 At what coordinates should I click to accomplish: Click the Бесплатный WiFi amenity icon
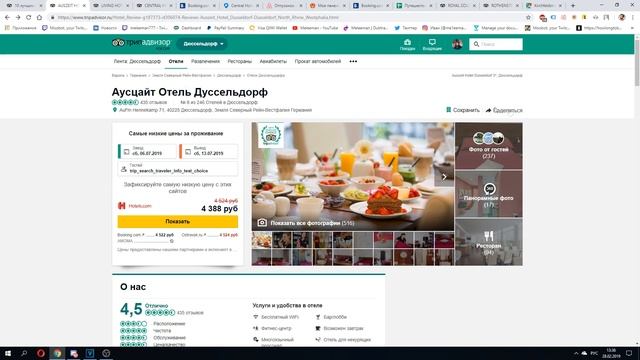click(x=256, y=317)
